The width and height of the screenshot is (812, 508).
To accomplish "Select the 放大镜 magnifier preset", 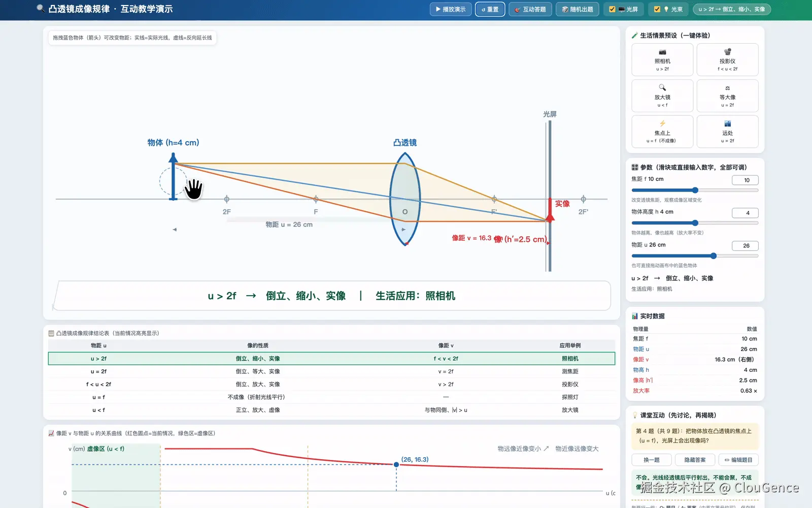I will point(662,96).
